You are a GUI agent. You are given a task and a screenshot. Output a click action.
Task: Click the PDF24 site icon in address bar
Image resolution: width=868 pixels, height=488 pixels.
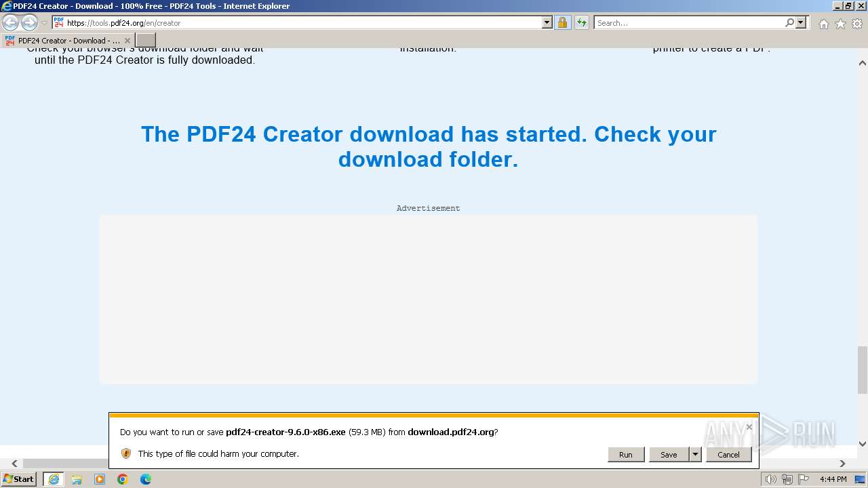click(x=59, y=22)
